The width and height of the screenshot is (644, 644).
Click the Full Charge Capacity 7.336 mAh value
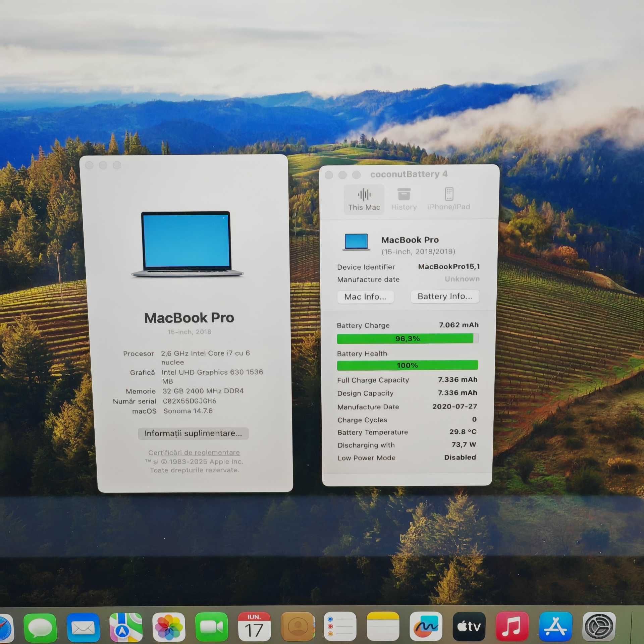pyautogui.click(x=458, y=380)
